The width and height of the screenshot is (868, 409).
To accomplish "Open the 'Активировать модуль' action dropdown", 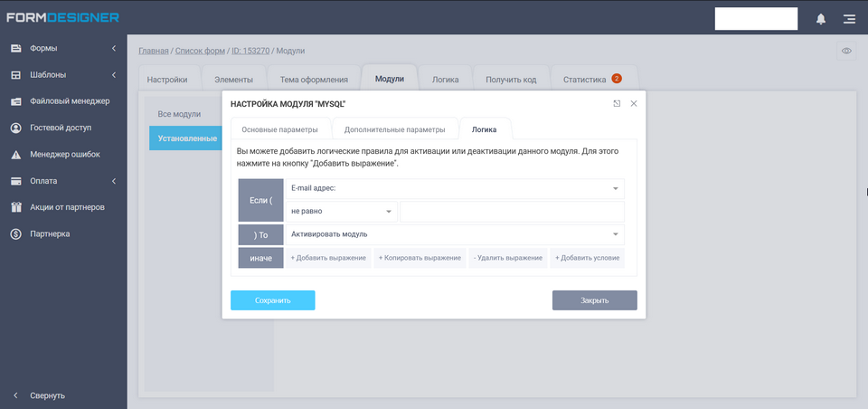I will pos(454,234).
